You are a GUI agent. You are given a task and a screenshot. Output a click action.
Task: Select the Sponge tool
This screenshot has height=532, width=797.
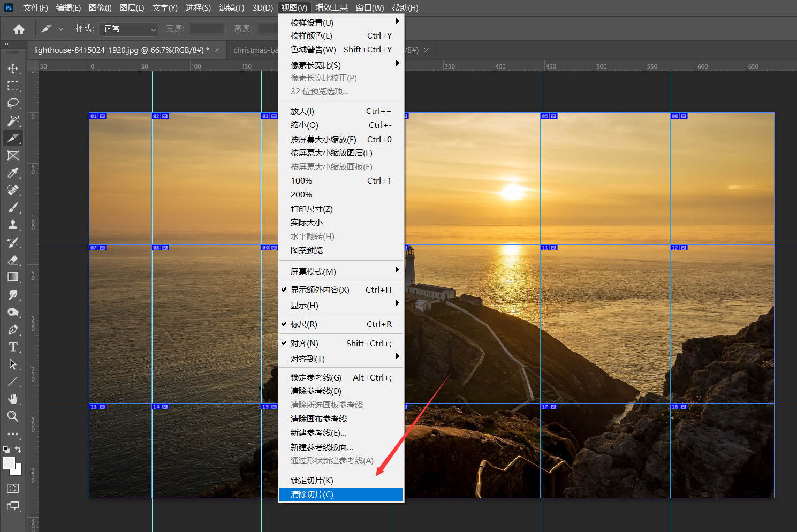pos(13,312)
